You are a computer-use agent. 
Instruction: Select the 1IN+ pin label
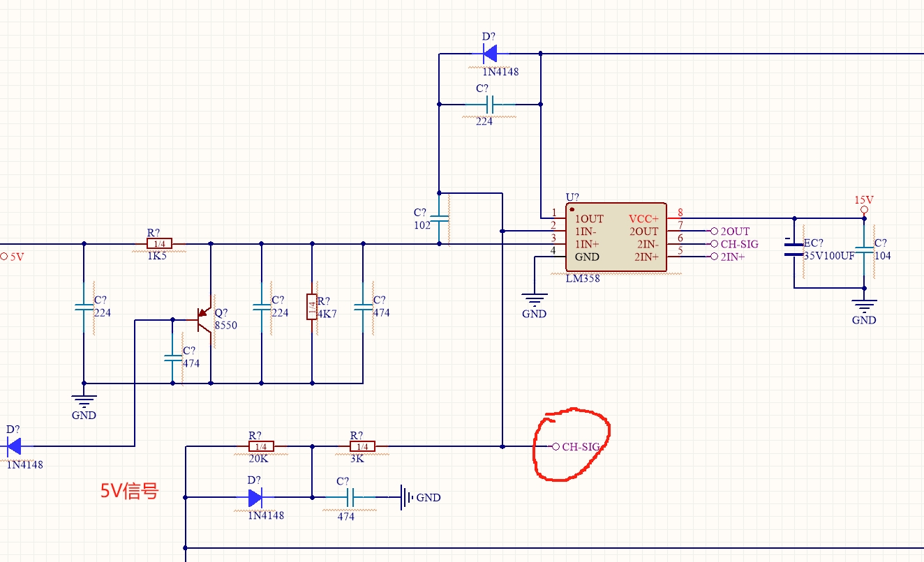click(588, 244)
